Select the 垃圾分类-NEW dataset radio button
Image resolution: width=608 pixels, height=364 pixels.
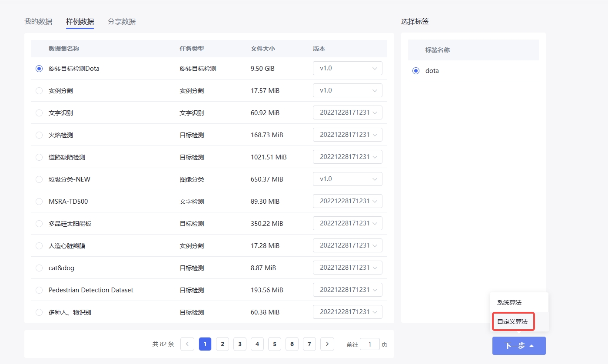tap(39, 179)
